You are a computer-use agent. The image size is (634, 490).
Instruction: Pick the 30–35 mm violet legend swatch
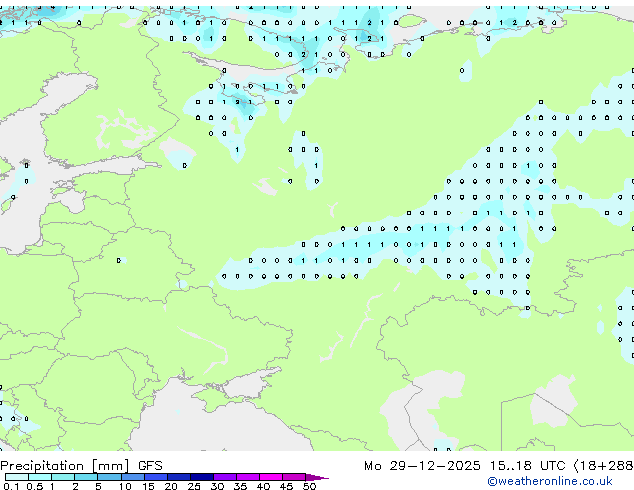click(x=225, y=477)
